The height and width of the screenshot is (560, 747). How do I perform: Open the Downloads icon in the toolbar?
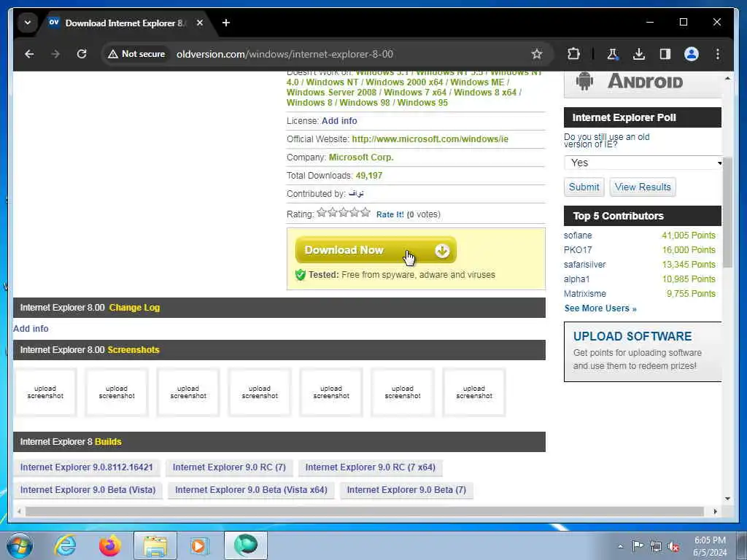[x=639, y=54]
